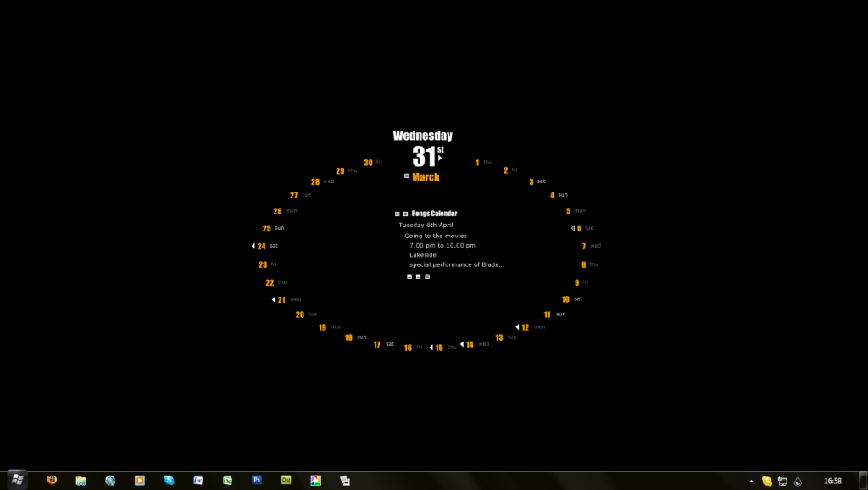Show hidden system tray icons
This screenshot has height=490, width=868.
pos(751,482)
